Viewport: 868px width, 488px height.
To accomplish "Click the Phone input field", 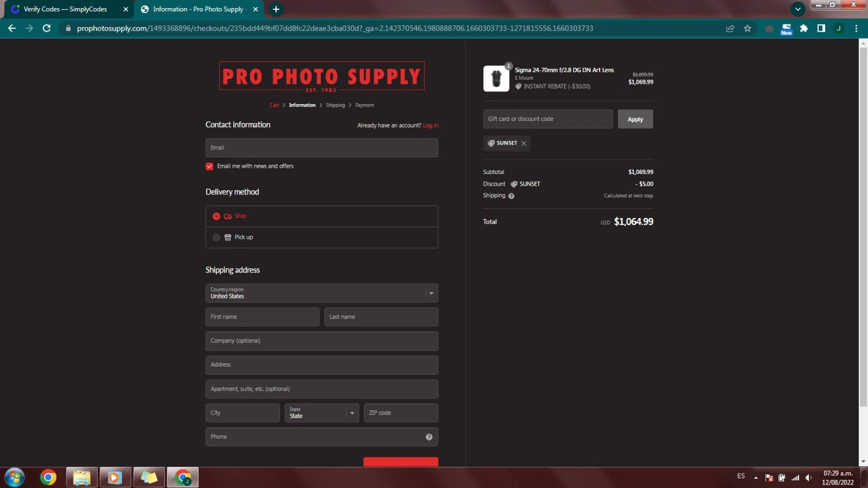I will click(x=322, y=437).
